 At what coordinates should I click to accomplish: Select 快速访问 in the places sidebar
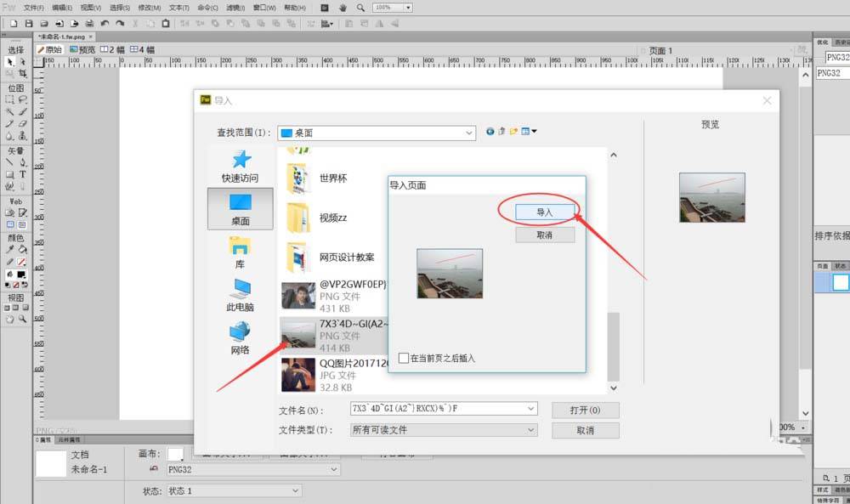[x=240, y=167]
